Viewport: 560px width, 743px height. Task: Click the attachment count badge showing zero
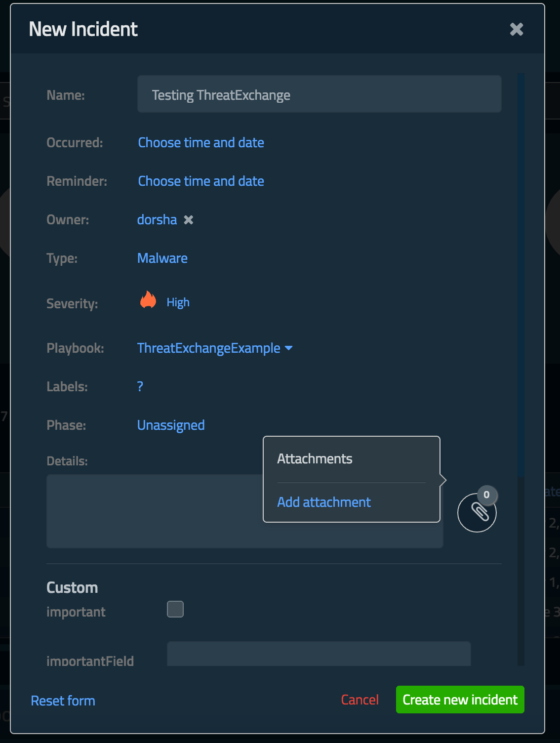[x=486, y=495]
